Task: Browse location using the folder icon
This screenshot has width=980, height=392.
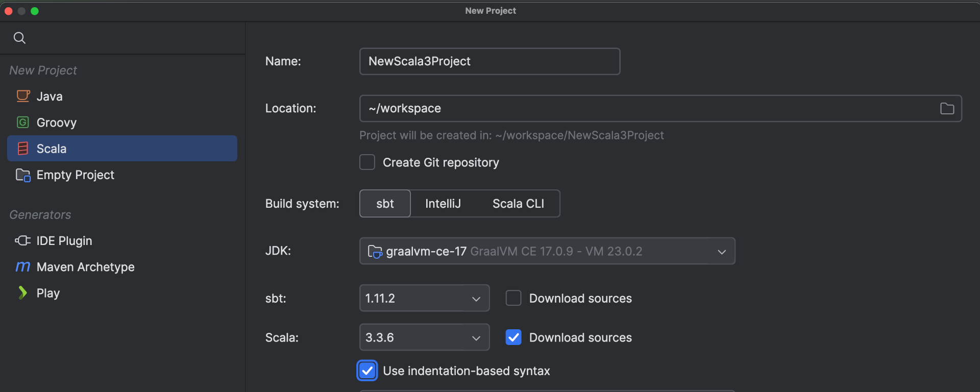Action: pos(947,108)
